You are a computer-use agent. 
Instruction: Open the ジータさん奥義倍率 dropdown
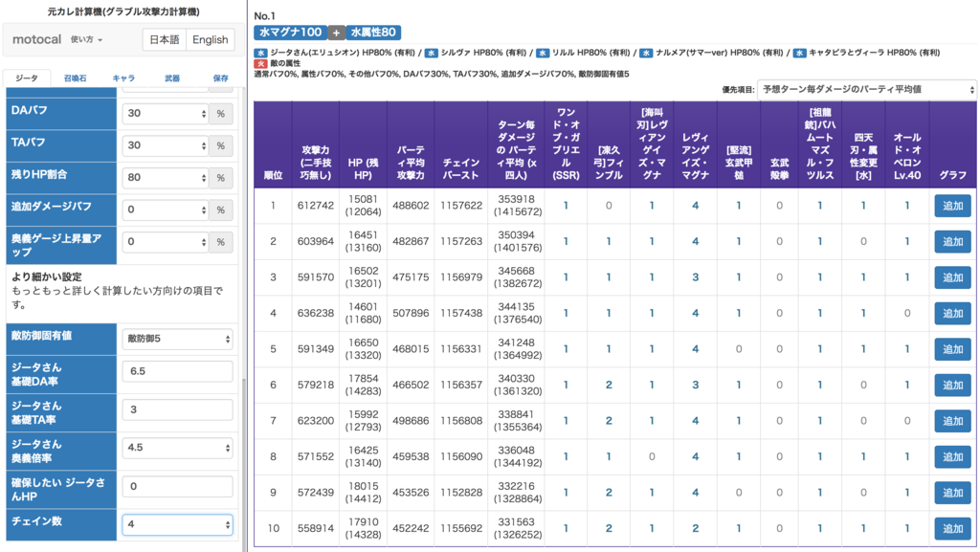(177, 448)
